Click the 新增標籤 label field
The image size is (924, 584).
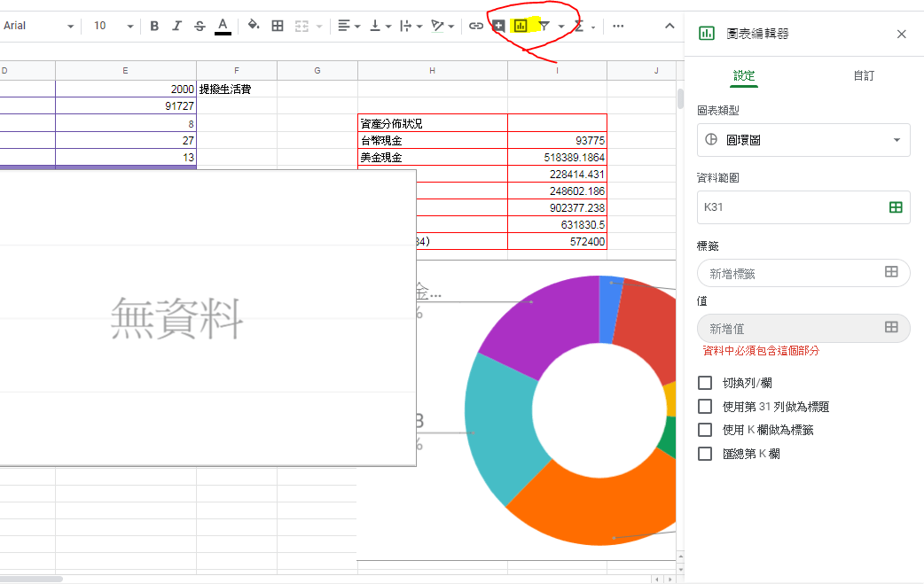[803, 273]
